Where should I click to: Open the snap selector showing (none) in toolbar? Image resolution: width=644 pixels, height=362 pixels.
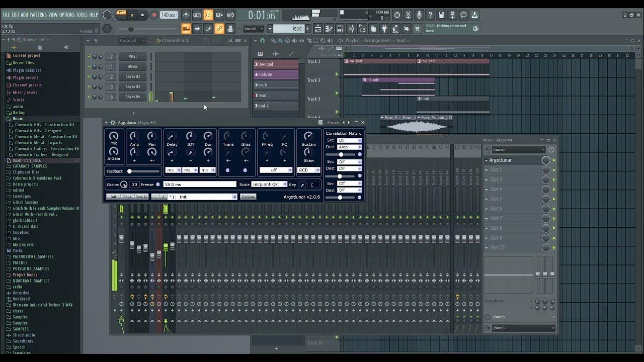[254, 29]
